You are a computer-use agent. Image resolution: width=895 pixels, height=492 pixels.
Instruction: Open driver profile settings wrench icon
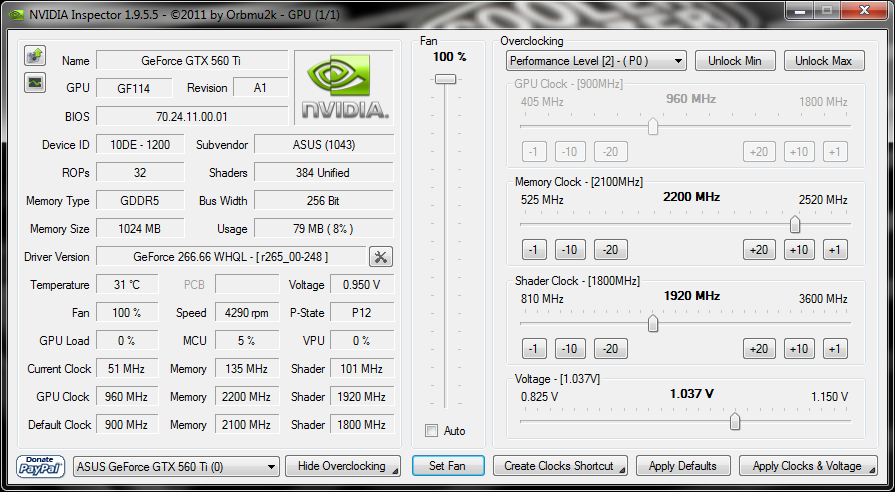(381, 257)
